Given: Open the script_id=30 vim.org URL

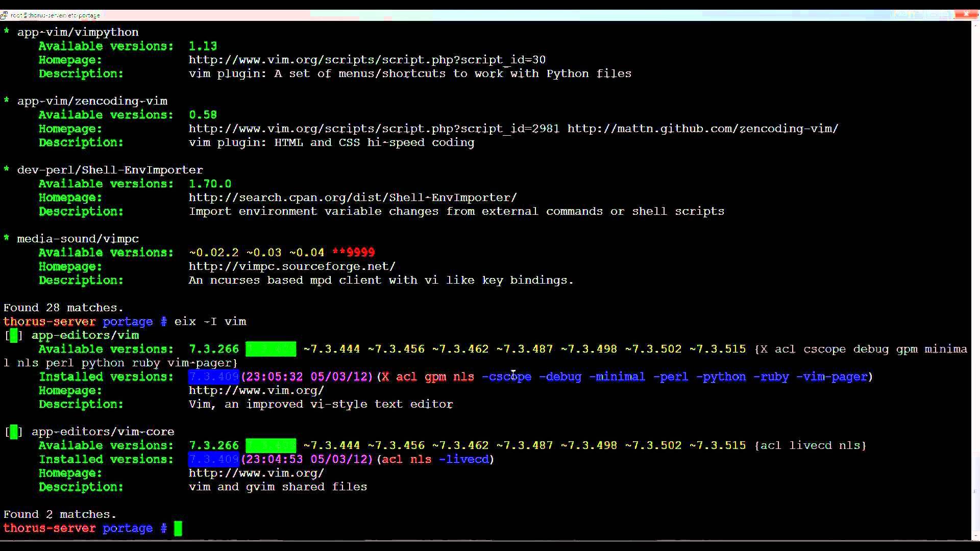Looking at the screenshot, I should 367,60.
